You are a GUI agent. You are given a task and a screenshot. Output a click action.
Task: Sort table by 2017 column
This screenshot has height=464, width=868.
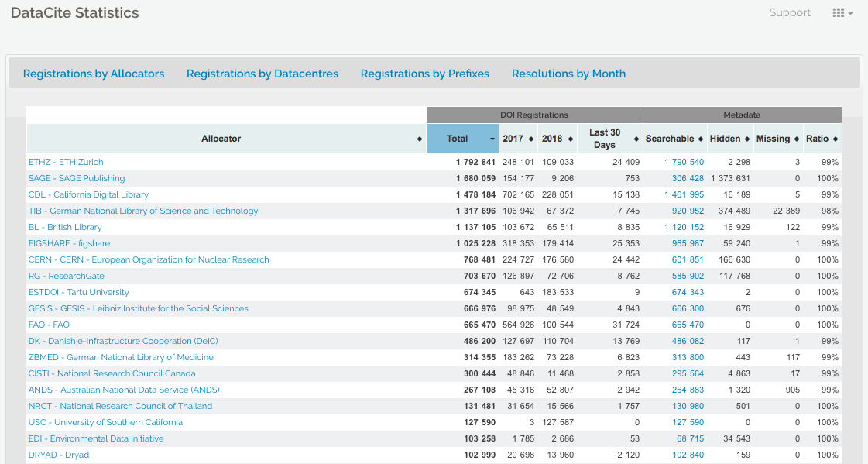click(518, 139)
